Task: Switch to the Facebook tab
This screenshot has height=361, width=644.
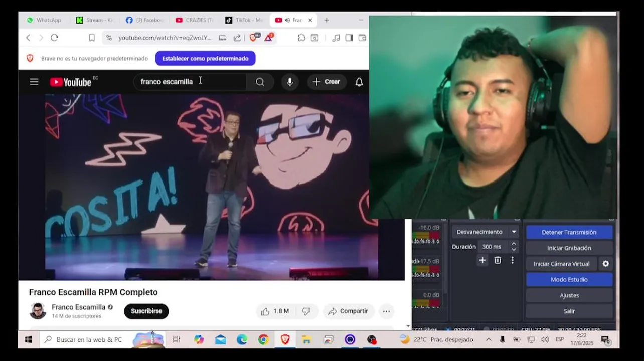Action: (144, 20)
